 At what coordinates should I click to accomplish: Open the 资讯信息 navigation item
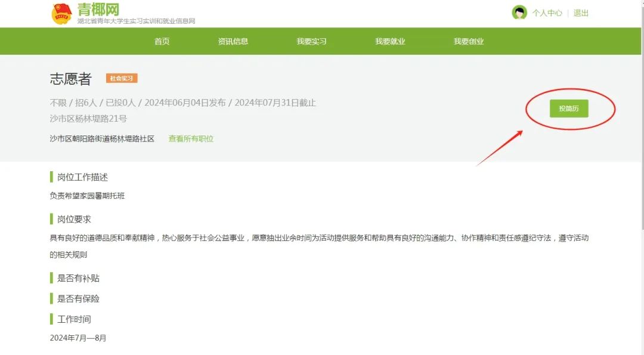point(233,41)
